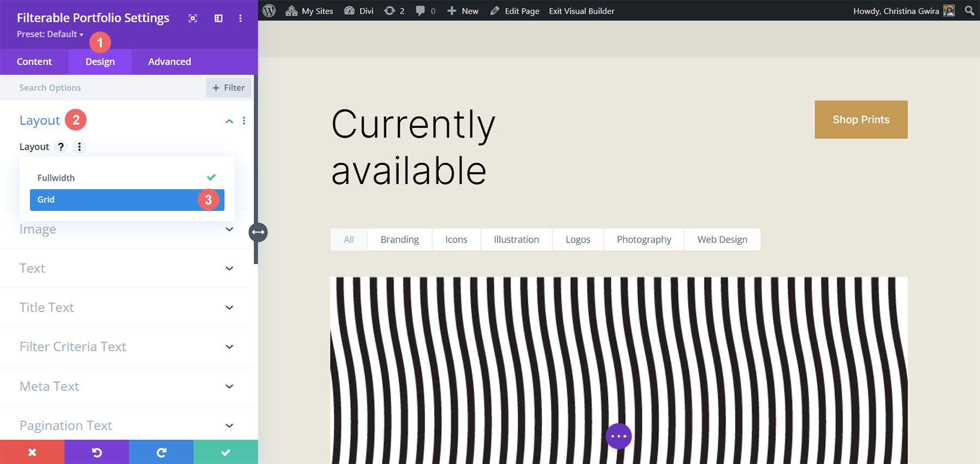Expand the Pagination Text section
This screenshot has height=464, width=980.
[x=127, y=425]
